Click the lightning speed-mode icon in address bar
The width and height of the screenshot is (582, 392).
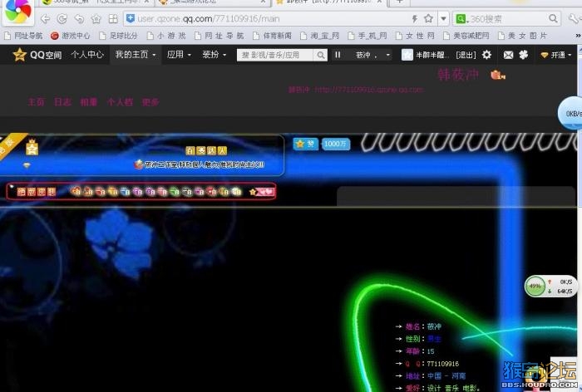pyautogui.click(x=415, y=18)
